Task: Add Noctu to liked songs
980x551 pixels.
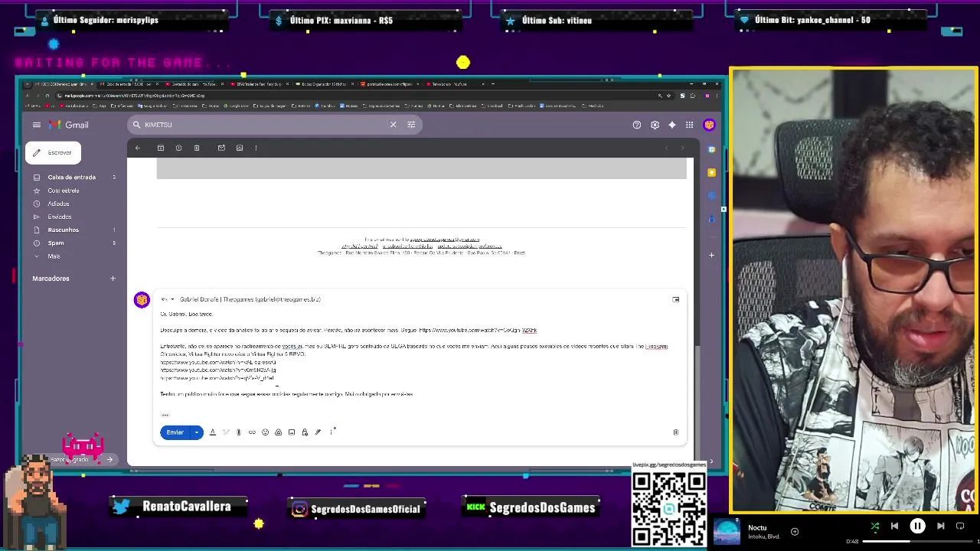Action: [x=794, y=531]
